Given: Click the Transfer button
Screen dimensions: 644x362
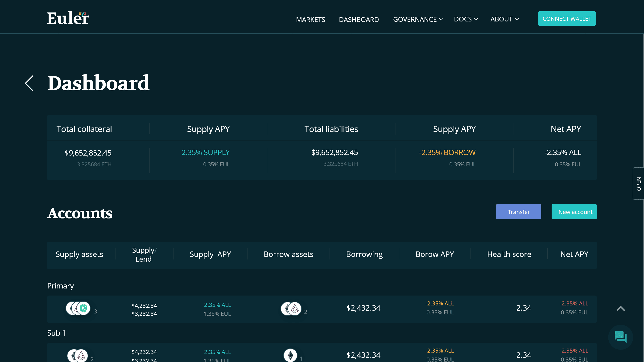Looking at the screenshot, I should [x=518, y=212].
